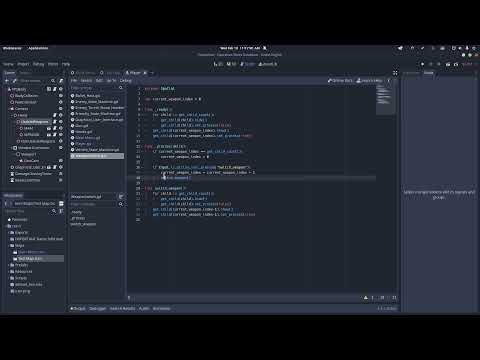Expand the Scripts folder
480x360 pixels.
(9, 278)
